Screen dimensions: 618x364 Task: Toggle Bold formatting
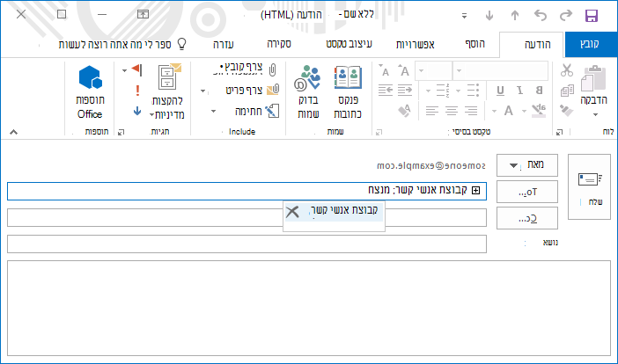coord(539,90)
